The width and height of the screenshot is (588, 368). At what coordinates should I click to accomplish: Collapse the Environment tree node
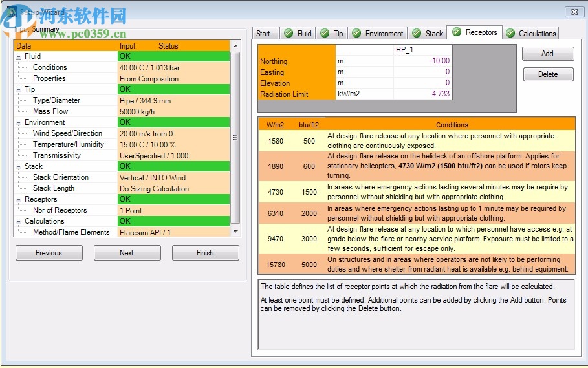point(19,123)
